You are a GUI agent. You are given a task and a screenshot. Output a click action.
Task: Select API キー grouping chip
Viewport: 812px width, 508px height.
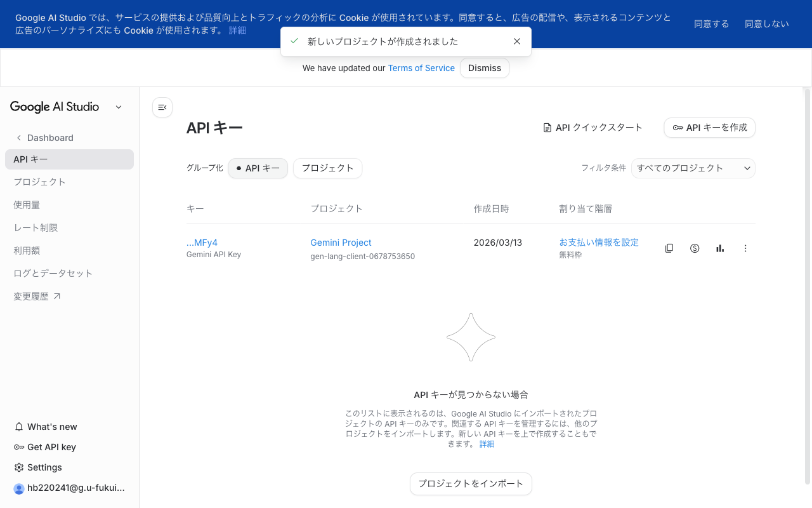click(258, 168)
